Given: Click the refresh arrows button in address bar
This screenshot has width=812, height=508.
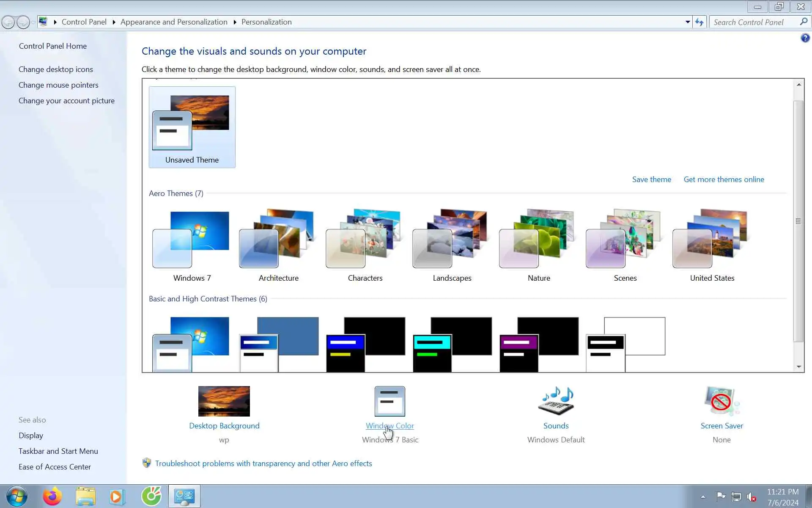Looking at the screenshot, I should pyautogui.click(x=699, y=22).
